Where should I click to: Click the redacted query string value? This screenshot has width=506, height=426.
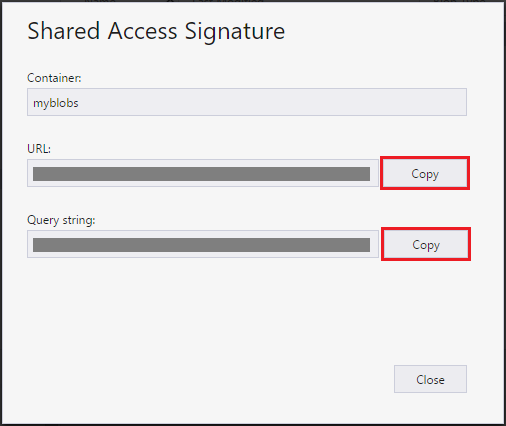[x=201, y=245]
